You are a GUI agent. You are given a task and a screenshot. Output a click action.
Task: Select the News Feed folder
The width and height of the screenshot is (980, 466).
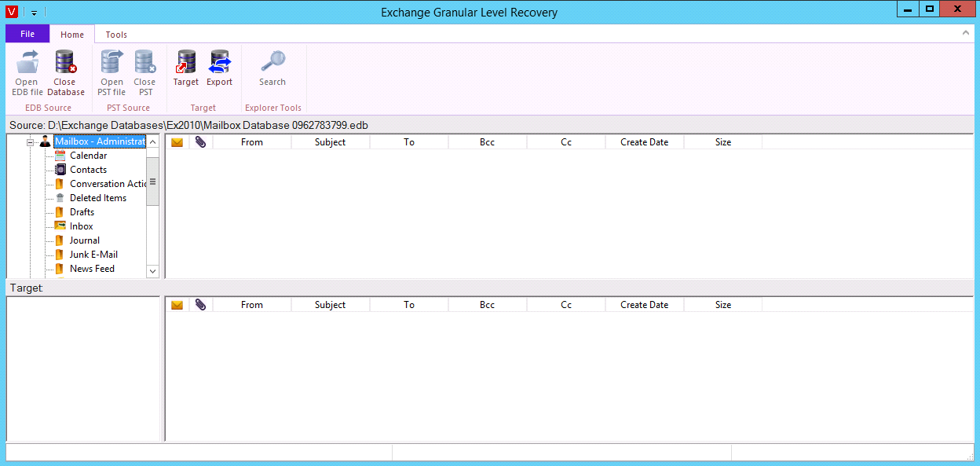point(92,269)
